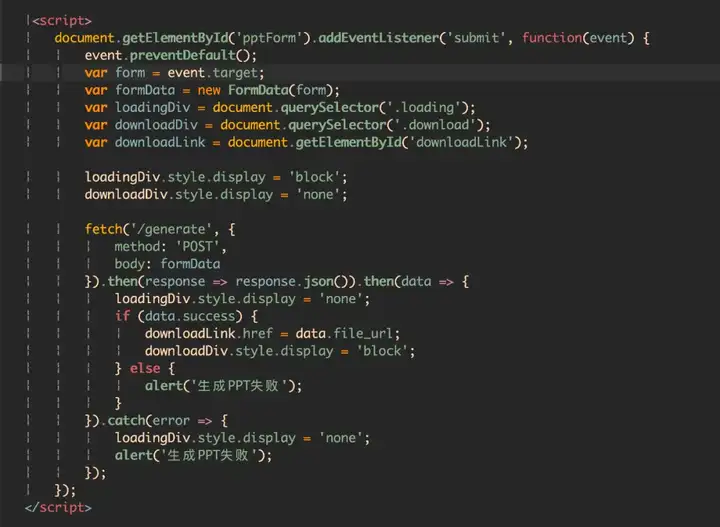Image resolution: width=720 pixels, height=527 pixels.
Task: Click the '.loading' selector string
Action: 424,107
